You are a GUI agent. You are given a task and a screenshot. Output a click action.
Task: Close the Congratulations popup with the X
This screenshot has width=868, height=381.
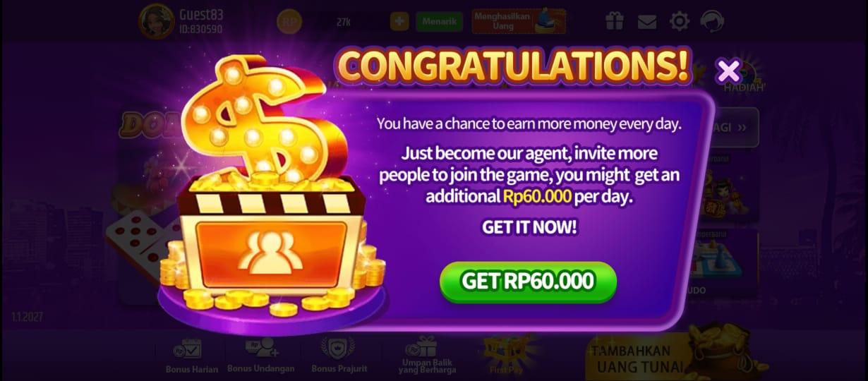[x=728, y=71]
